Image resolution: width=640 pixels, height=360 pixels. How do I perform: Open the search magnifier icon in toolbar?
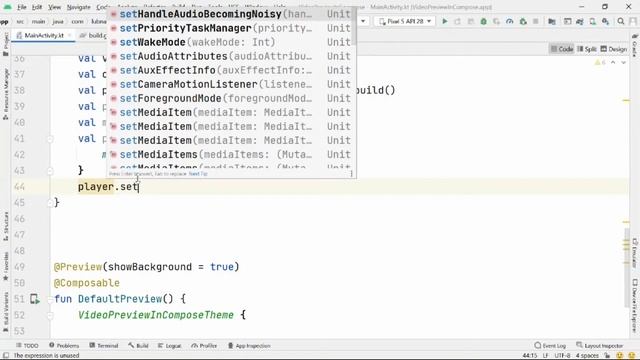click(x=621, y=21)
